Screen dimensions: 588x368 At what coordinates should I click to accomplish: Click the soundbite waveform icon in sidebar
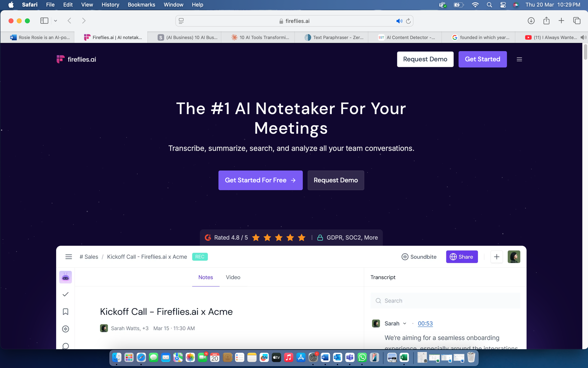[65, 329]
